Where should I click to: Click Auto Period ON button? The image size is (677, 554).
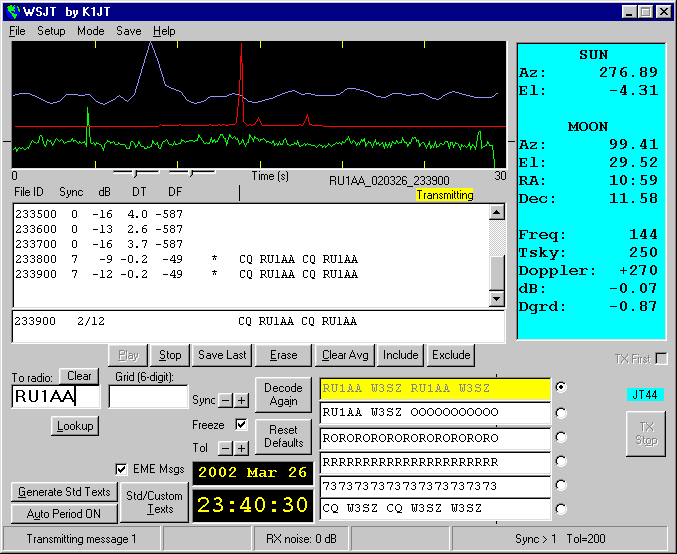click(64, 514)
